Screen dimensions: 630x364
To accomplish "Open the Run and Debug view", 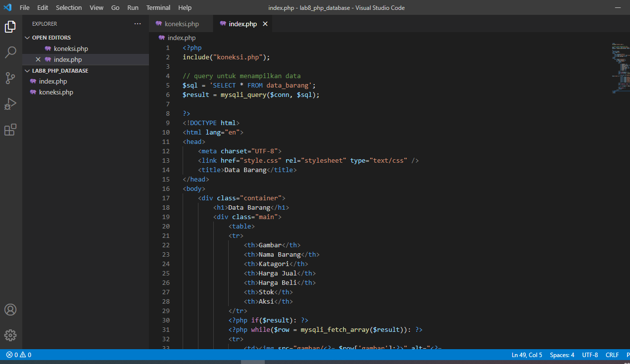I will point(10,103).
